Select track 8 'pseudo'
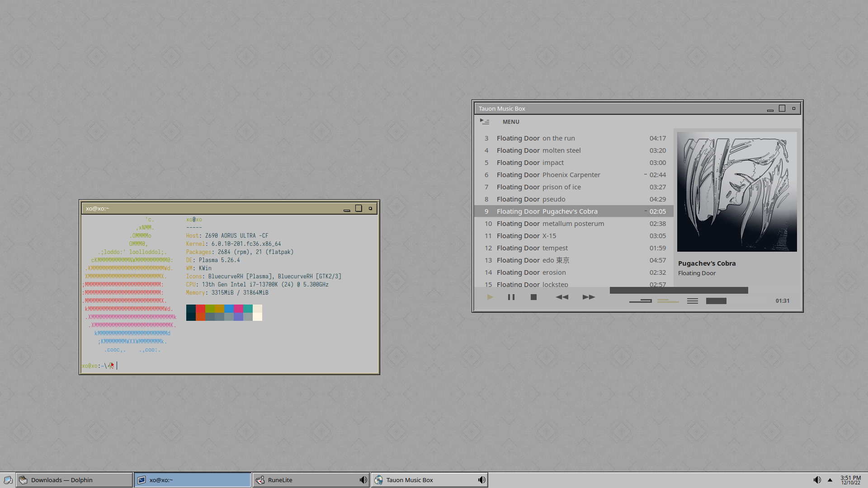 (x=574, y=199)
